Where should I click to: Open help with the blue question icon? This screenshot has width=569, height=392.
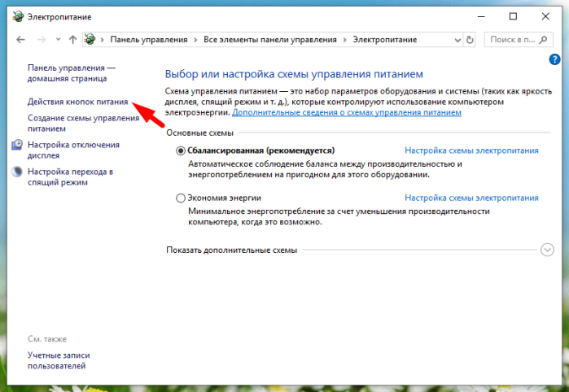coord(554,59)
